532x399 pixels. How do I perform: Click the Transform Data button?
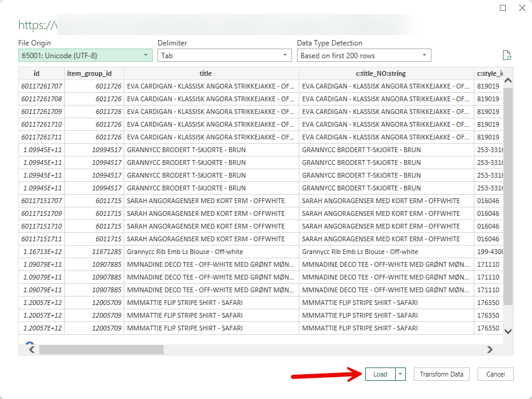[442, 374]
